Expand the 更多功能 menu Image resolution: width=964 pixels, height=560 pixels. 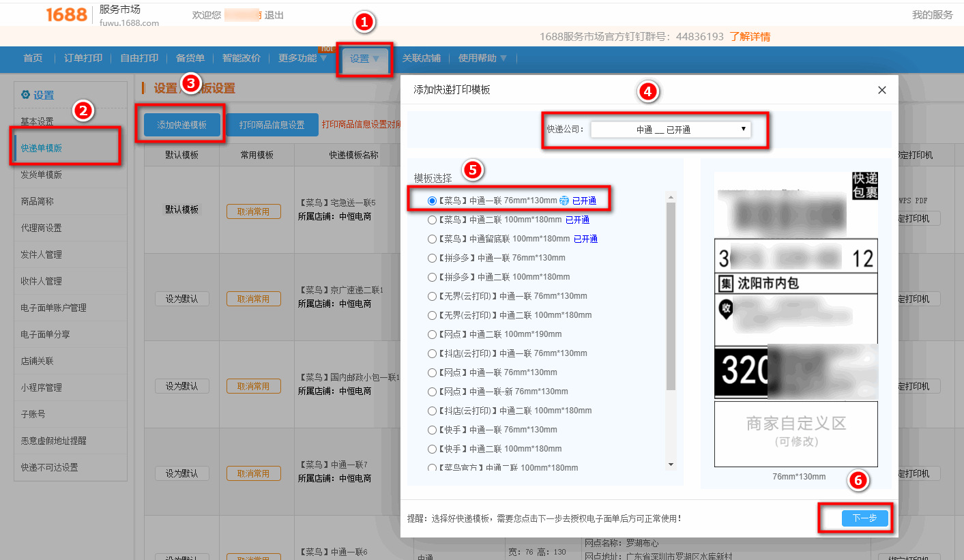tap(300, 58)
